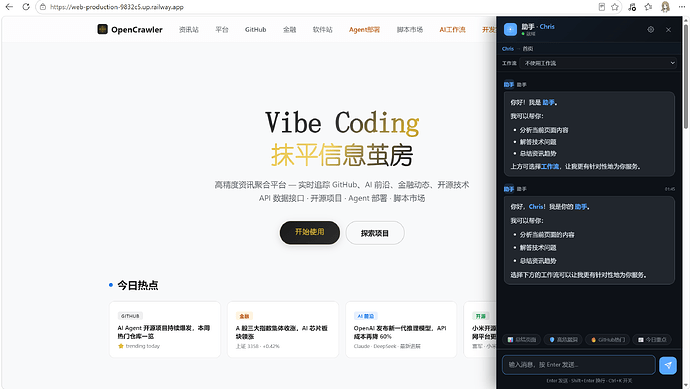Click the 今日重点 quick-action chip

[x=652, y=340]
